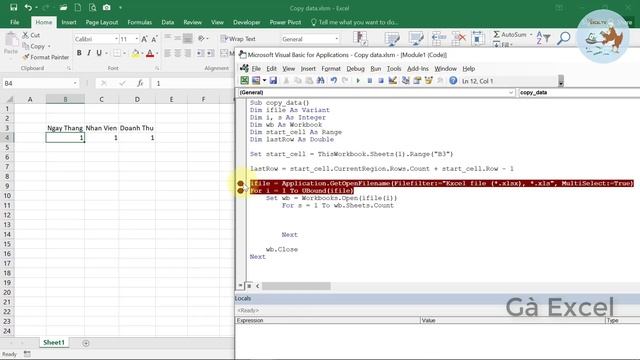Image resolution: width=640 pixels, height=360 pixels.
Task: Click Sort & Filter icon in ribbon
Action: point(543,38)
